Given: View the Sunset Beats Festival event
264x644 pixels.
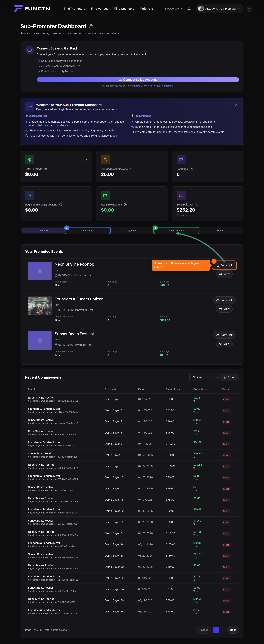Looking at the screenshot, I should click(x=224, y=344).
